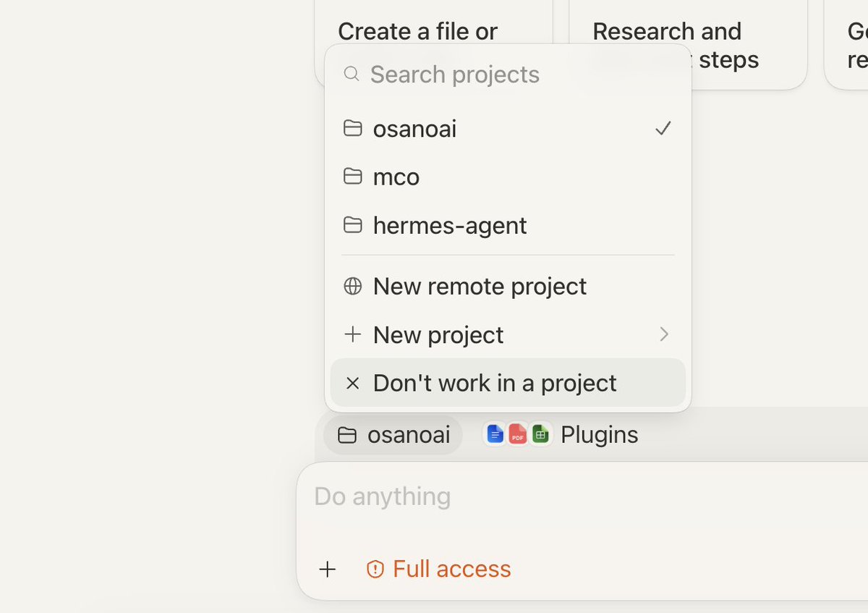Click the shield warning icon beside Full access

point(375,570)
